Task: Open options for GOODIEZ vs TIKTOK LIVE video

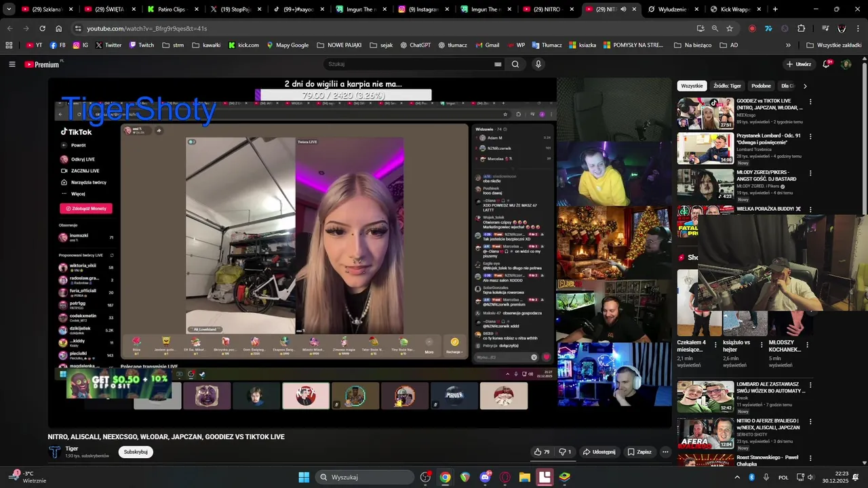Action: point(810,102)
